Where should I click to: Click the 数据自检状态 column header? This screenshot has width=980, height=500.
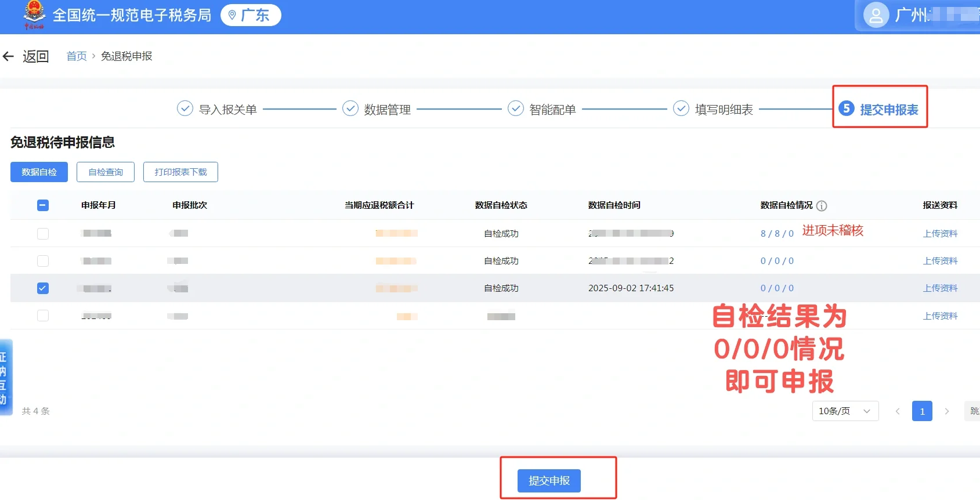coord(501,205)
